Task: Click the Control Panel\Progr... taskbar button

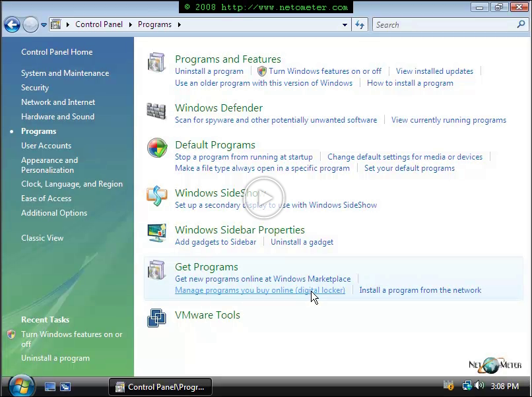Action: (x=160, y=387)
